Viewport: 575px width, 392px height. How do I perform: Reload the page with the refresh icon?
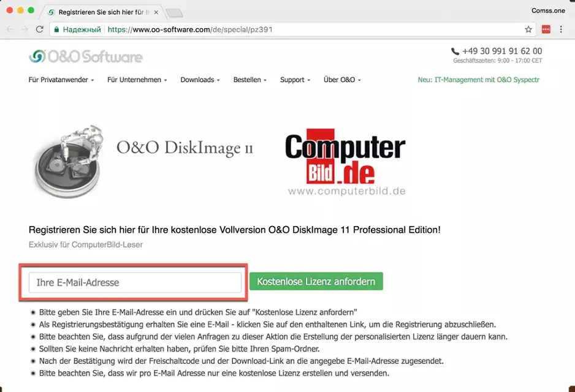[40, 29]
